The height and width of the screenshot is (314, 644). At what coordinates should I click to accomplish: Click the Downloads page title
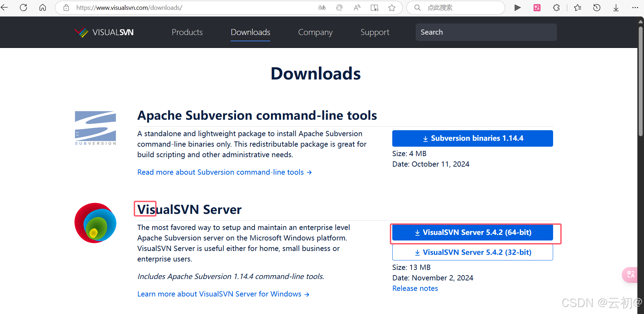tap(316, 74)
